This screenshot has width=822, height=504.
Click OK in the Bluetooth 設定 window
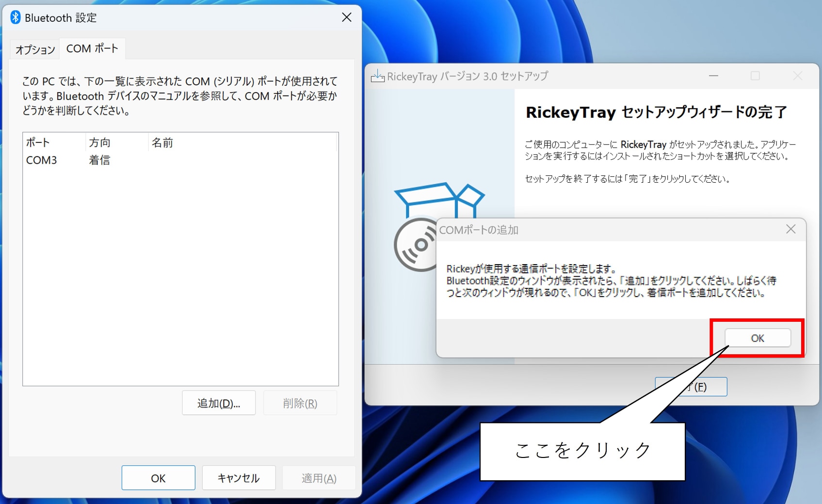158,477
